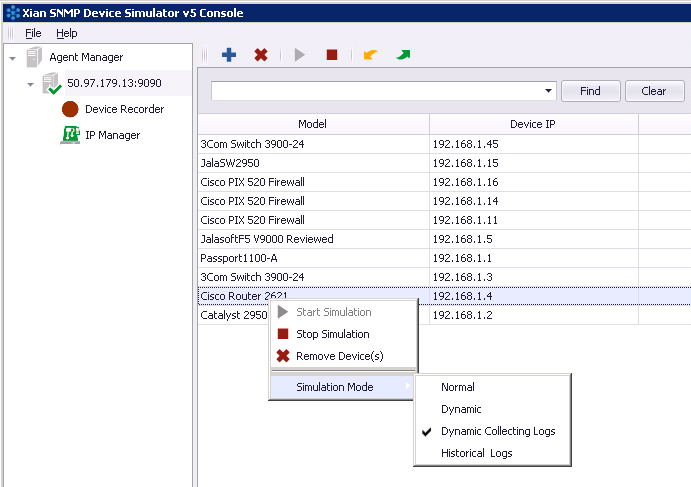Screen dimensions: 691x487
Task: Collapse the Agent Manager tree node
Action: pyautogui.click(x=13, y=58)
